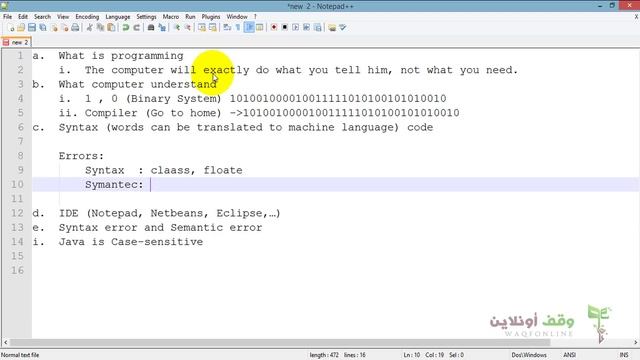Open the Run menu
Viewport: 640px width, 360px height.
click(x=190, y=17)
